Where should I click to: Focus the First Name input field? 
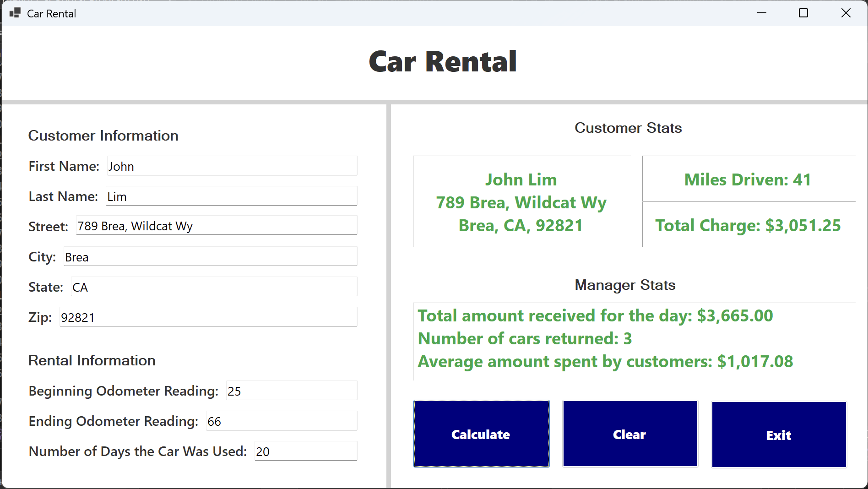[232, 166]
